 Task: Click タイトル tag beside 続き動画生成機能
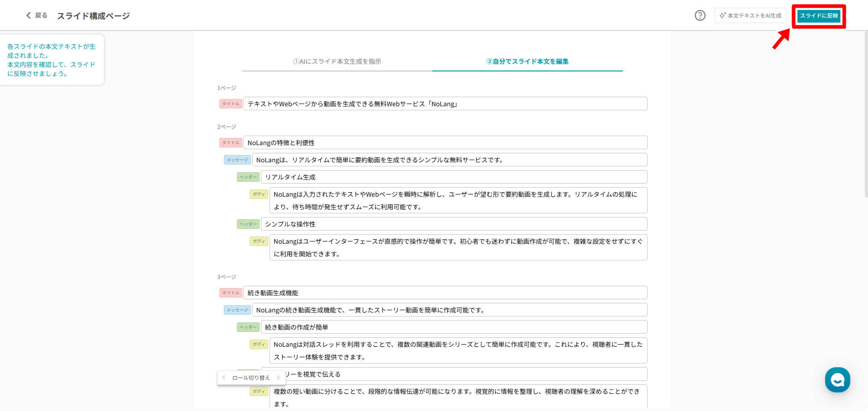[x=231, y=293]
